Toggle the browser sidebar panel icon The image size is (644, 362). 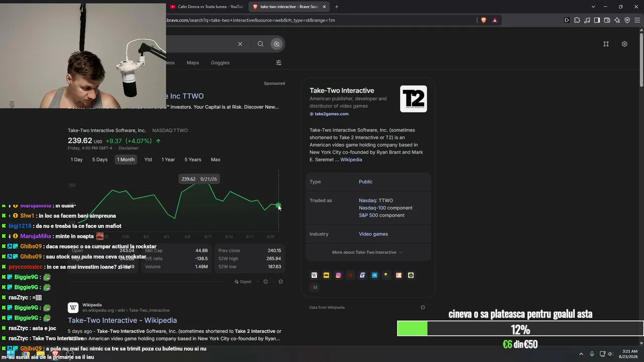[597, 20]
